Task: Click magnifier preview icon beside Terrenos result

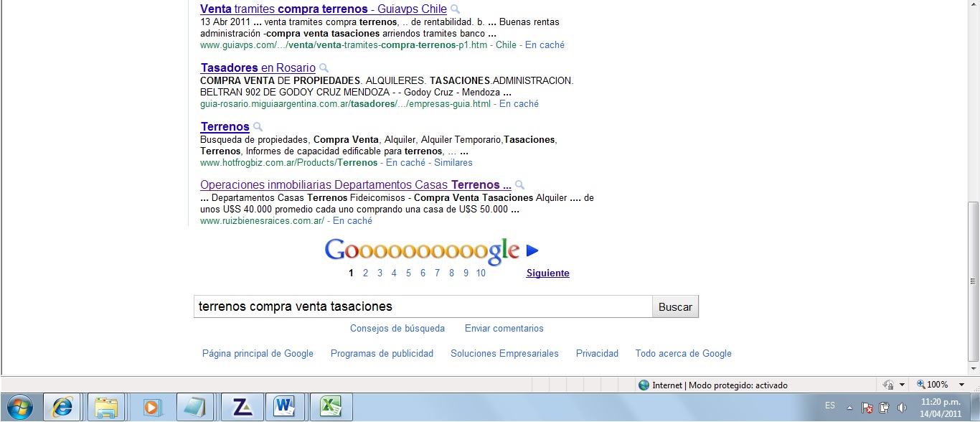Action: click(258, 127)
